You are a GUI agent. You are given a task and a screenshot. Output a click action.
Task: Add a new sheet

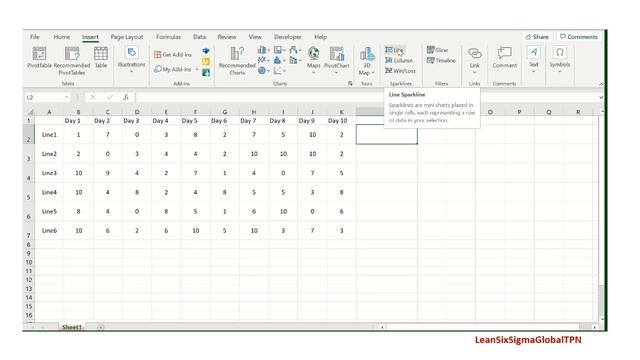pos(100,327)
